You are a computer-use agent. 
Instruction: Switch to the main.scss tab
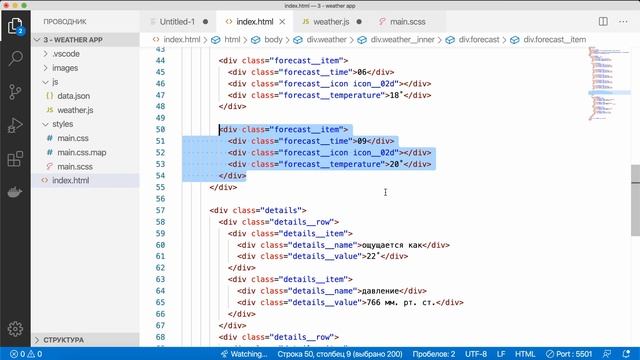click(x=407, y=22)
